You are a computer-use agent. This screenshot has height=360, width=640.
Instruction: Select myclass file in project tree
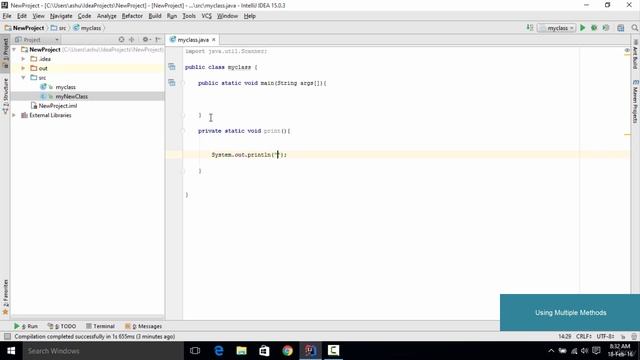click(66, 87)
